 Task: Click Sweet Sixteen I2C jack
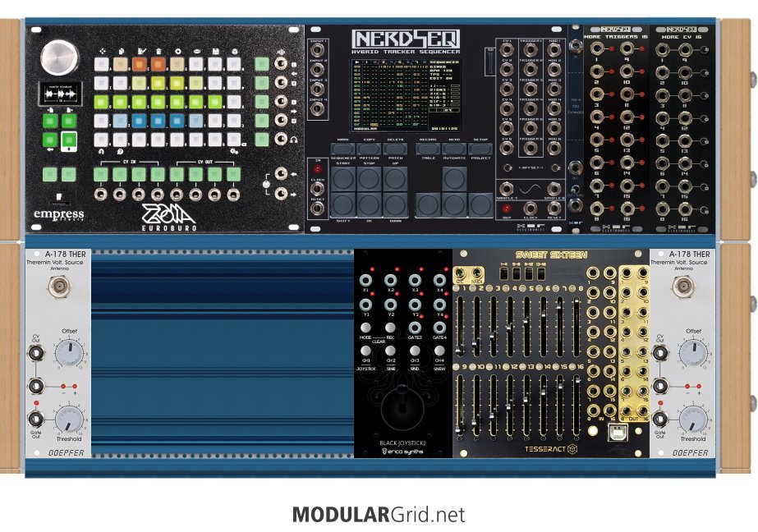click(461, 274)
